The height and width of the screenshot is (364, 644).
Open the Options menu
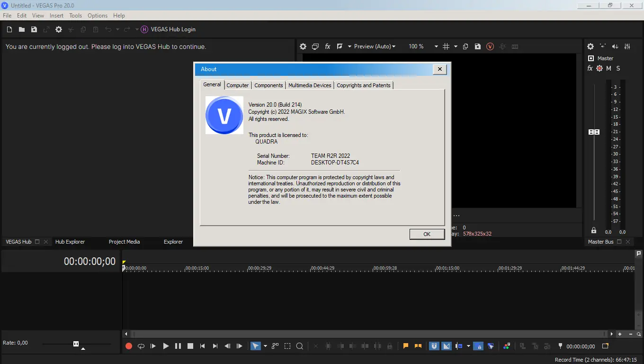click(x=98, y=16)
